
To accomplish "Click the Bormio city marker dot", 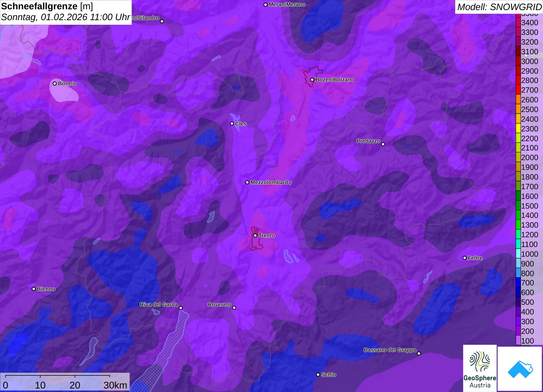I will tap(55, 83).
